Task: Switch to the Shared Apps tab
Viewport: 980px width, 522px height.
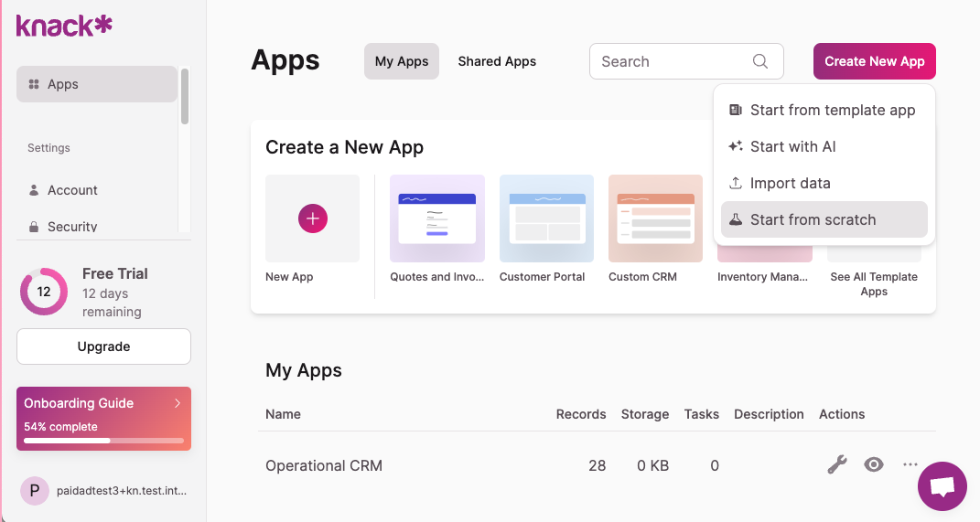Action: (497, 61)
